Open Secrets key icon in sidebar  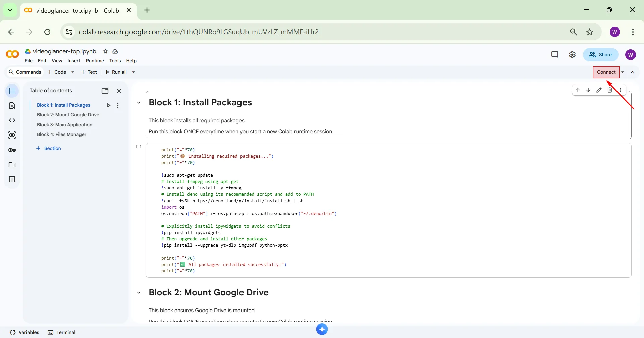12,150
